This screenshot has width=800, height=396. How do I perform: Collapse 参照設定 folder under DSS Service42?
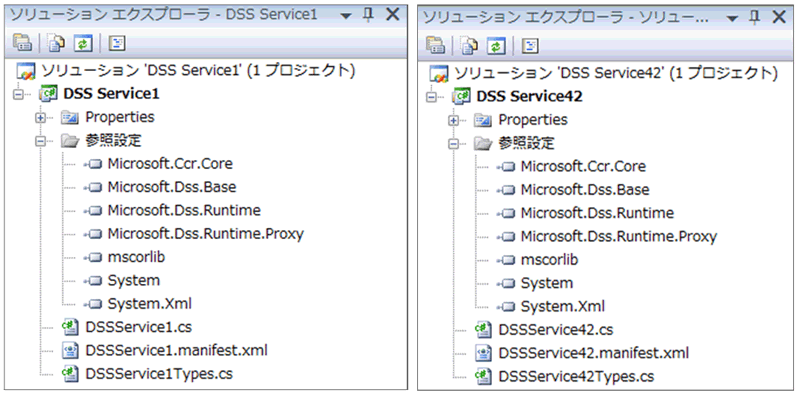[x=453, y=144]
